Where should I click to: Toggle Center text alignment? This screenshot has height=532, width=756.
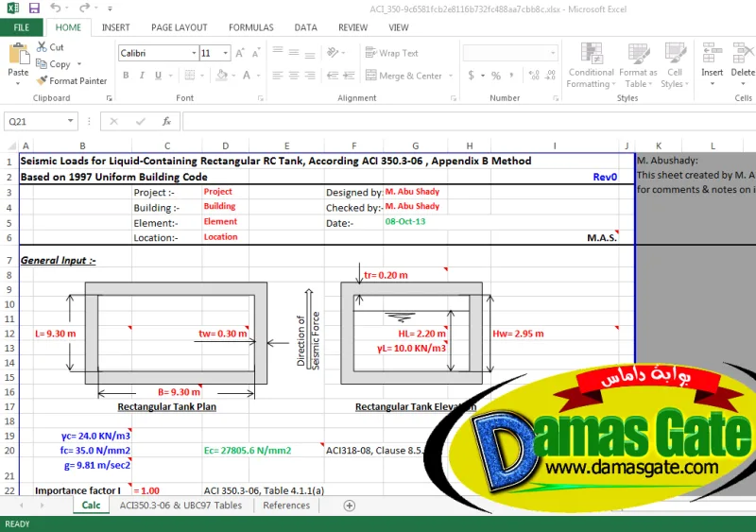point(294,76)
